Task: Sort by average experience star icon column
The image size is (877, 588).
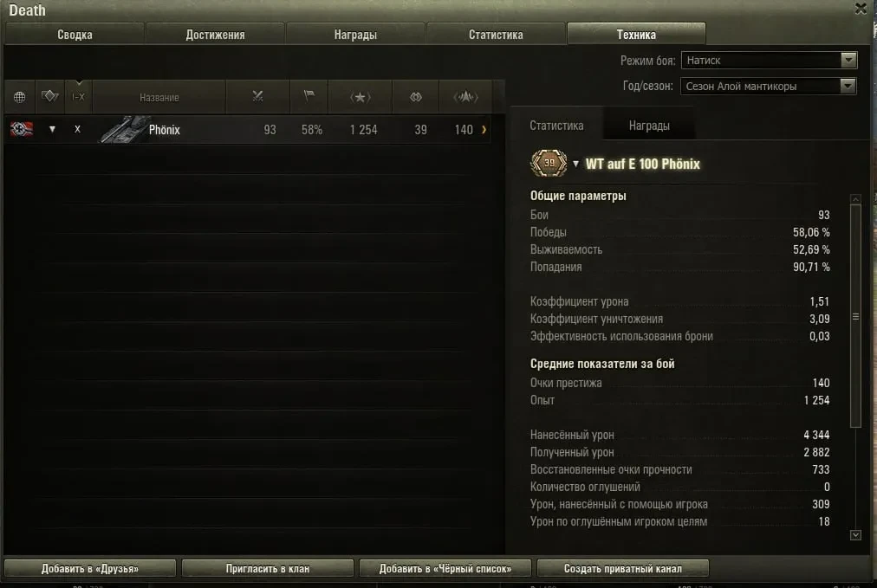Action: (x=361, y=97)
